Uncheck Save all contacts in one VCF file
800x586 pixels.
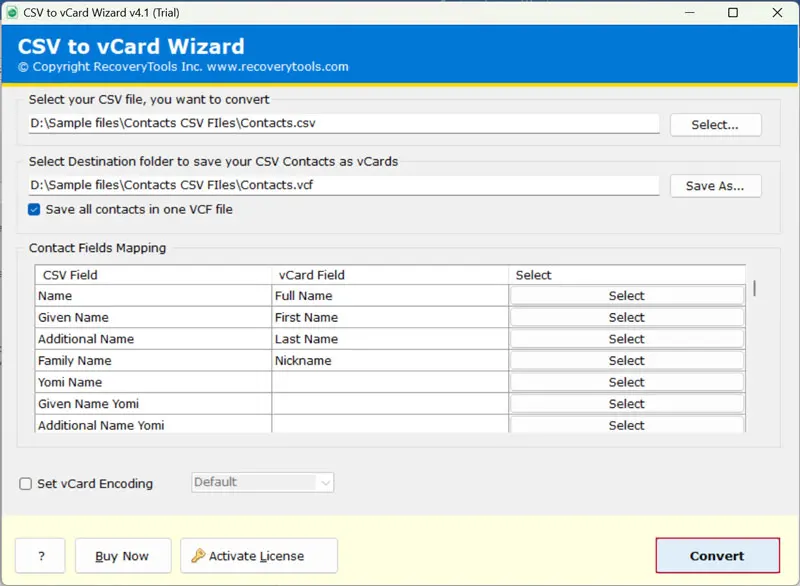[35, 209]
